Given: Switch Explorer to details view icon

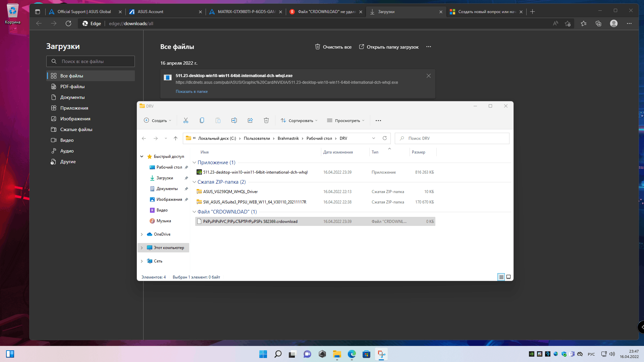Looking at the screenshot, I should tap(501, 277).
